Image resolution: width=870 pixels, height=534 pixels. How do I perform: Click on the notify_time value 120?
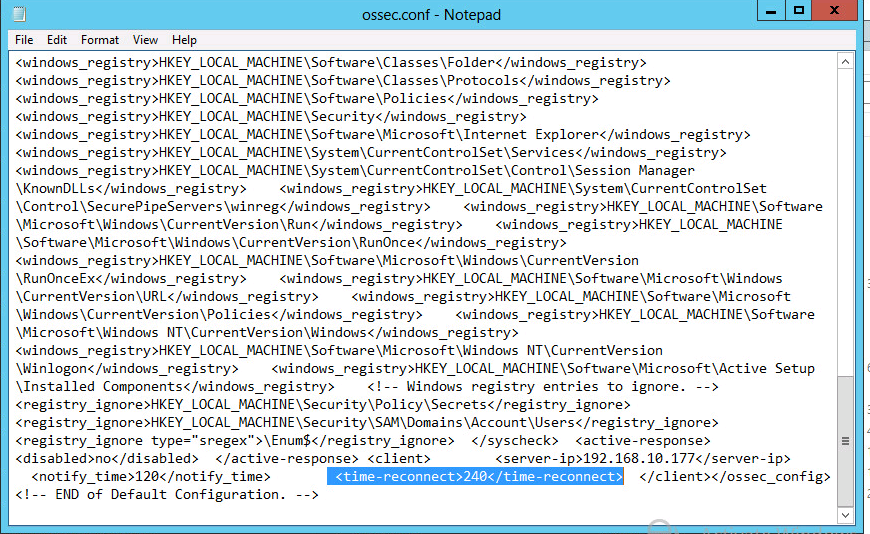pos(146,477)
